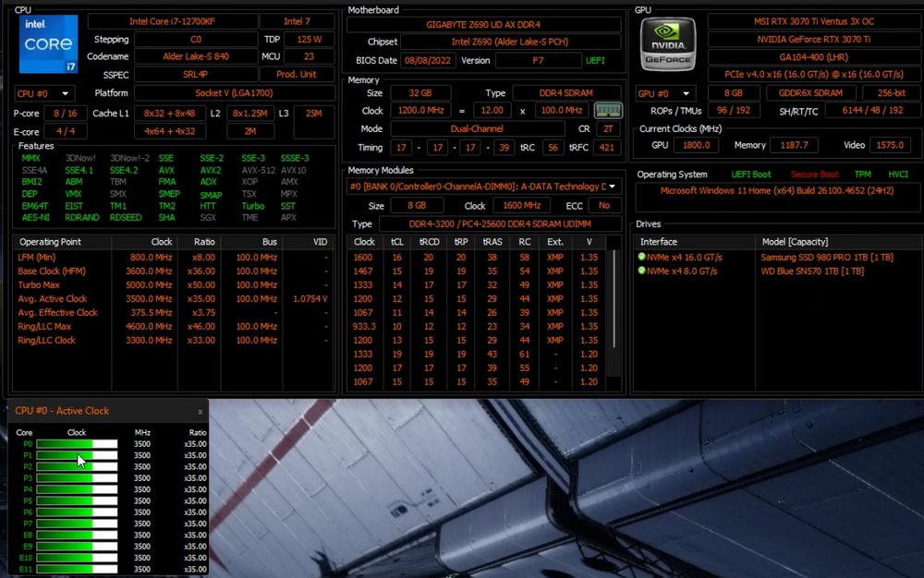Viewport: 924px width, 578px height.
Task: Click the NVIDIA GeForce RTX 3070 Ti field
Action: [814, 40]
